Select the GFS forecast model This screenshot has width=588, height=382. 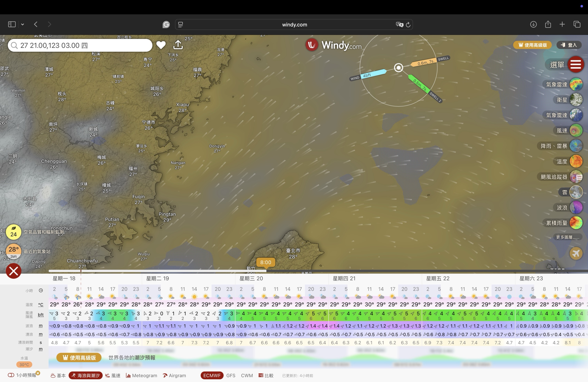coord(231,375)
